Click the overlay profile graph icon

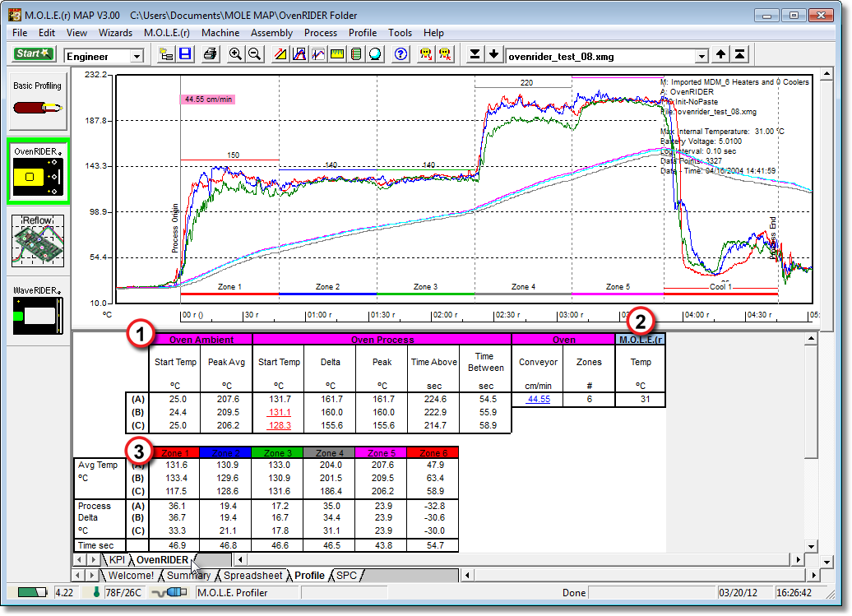[x=318, y=54]
